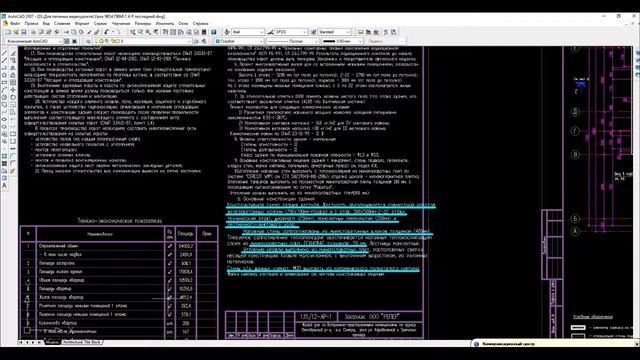Open the Standard table style dropdown
640x360 pixels.
click(334, 32)
